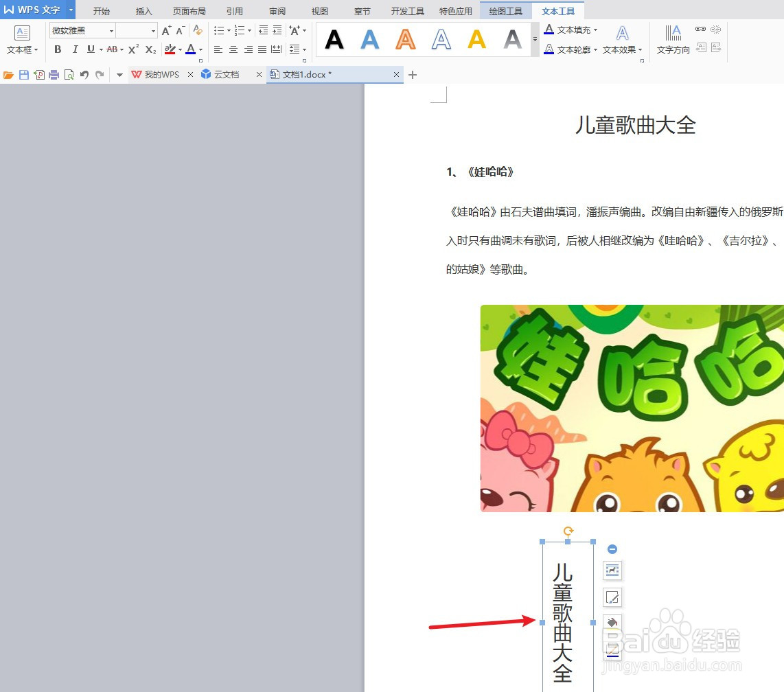Apply distributed alignment

(277, 49)
